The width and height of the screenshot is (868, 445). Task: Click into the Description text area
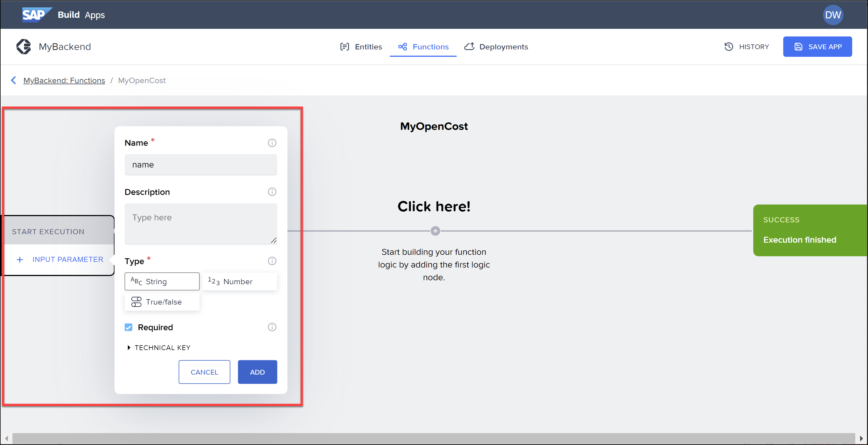[x=201, y=223]
